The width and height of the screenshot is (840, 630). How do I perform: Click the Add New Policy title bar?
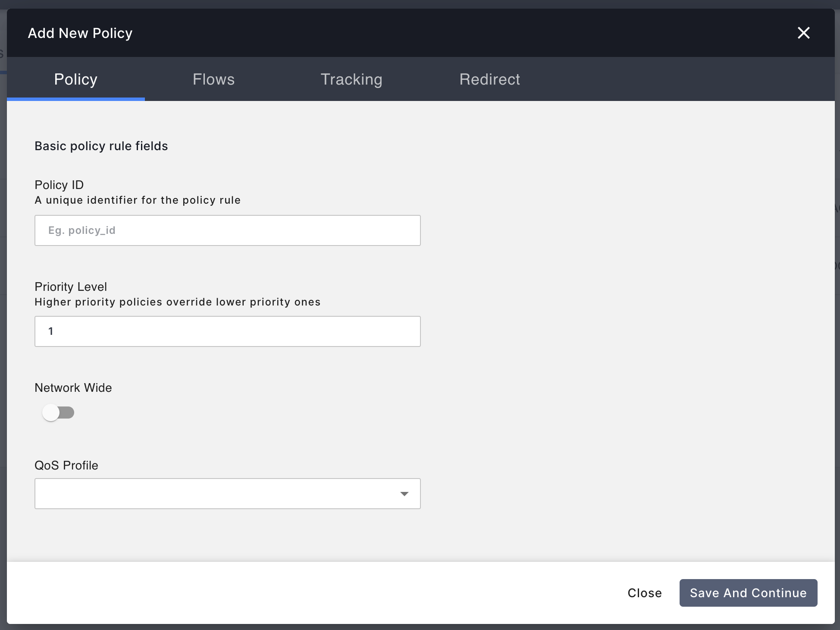(x=80, y=33)
